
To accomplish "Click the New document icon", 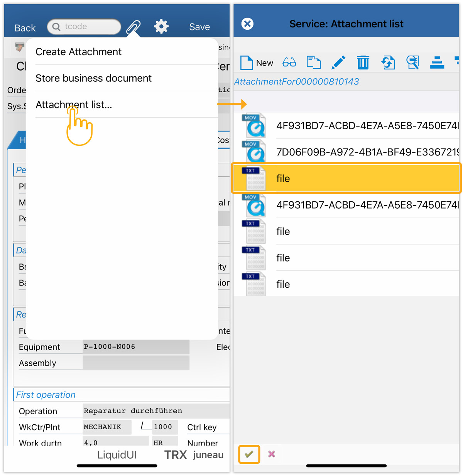I will [247, 62].
